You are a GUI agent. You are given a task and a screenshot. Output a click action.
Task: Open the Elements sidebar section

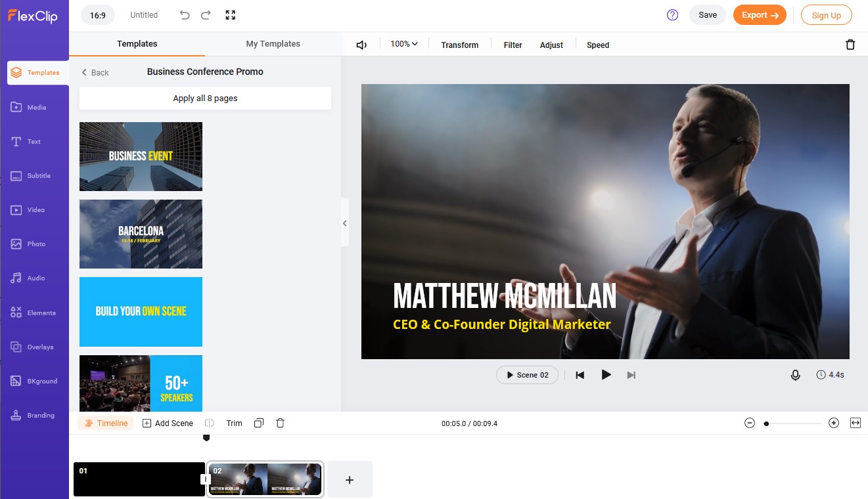click(34, 313)
